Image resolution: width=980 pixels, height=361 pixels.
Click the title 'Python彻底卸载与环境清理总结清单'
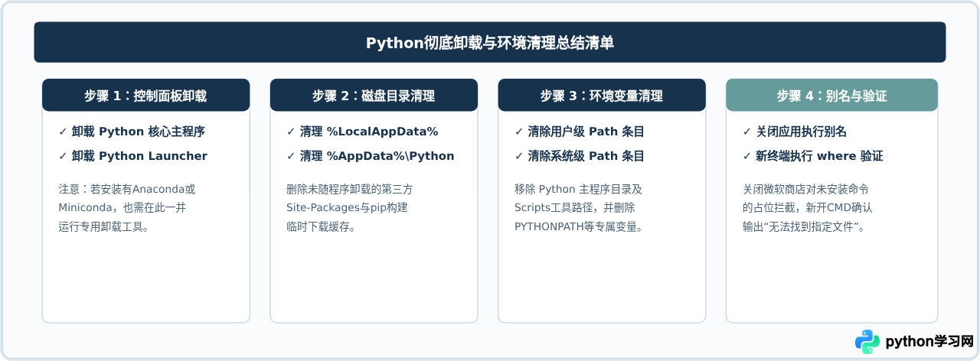point(490,43)
